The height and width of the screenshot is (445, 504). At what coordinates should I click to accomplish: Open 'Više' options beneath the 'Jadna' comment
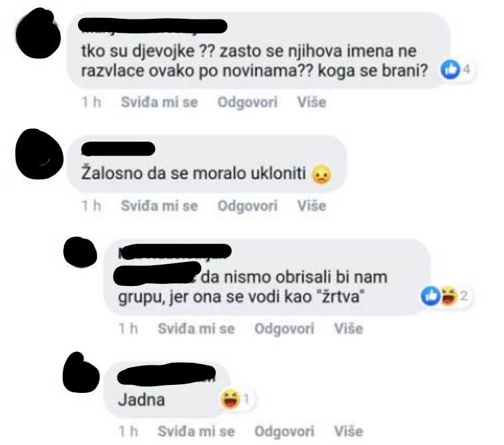coord(348,431)
